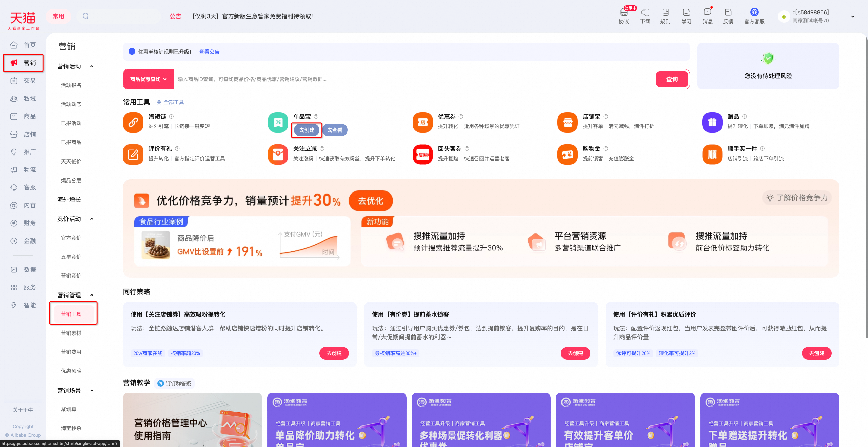Open 客服 in sidebar

point(23,187)
